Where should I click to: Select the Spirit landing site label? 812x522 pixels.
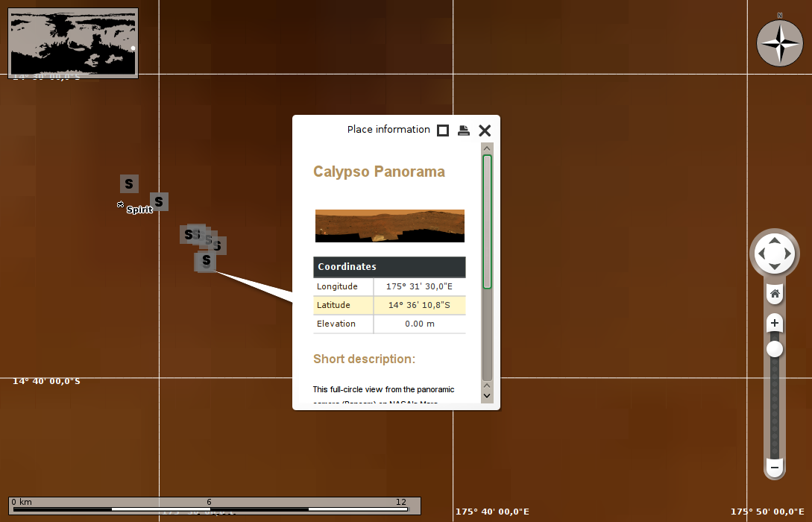click(x=139, y=210)
